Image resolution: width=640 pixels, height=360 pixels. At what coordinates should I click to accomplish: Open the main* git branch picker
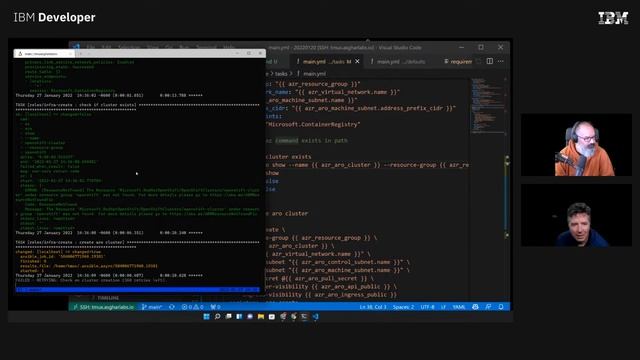pos(152,307)
